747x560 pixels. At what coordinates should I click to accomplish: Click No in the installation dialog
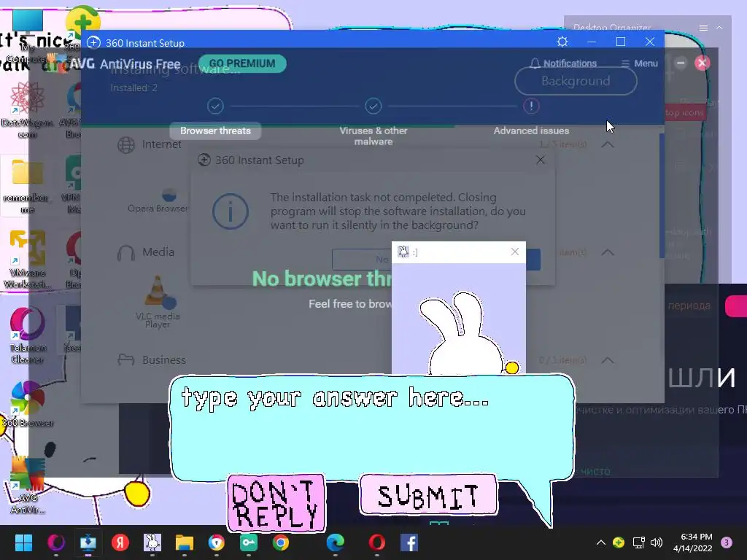[x=362, y=260]
